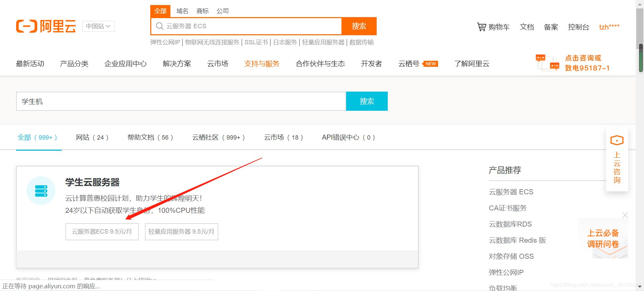Click 轻量应用服务器 9.5元/月 button
Viewport: 644px width, 291px height.
[181, 232]
